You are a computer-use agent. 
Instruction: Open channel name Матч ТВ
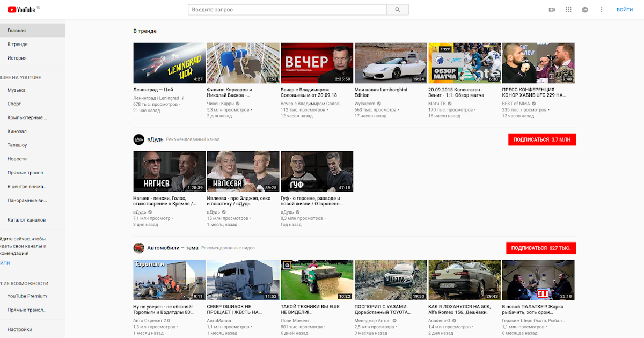[x=437, y=104]
